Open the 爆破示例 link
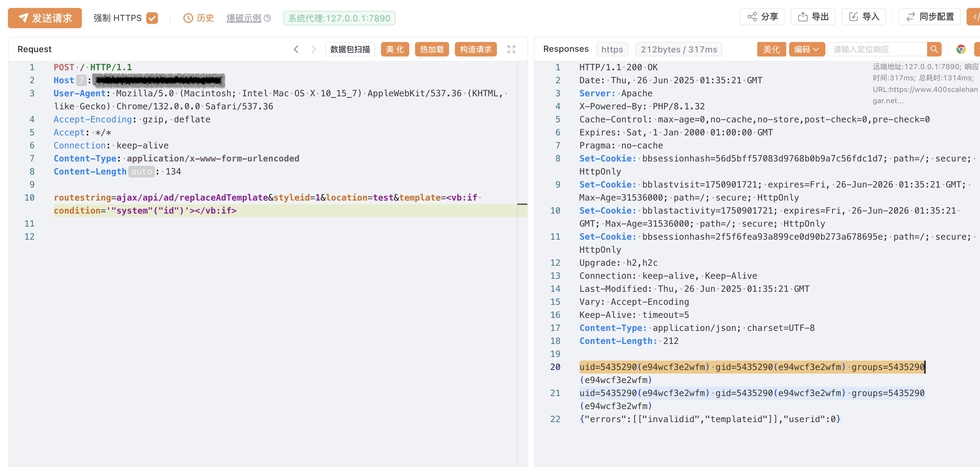980x467 pixels. (243, 18)
